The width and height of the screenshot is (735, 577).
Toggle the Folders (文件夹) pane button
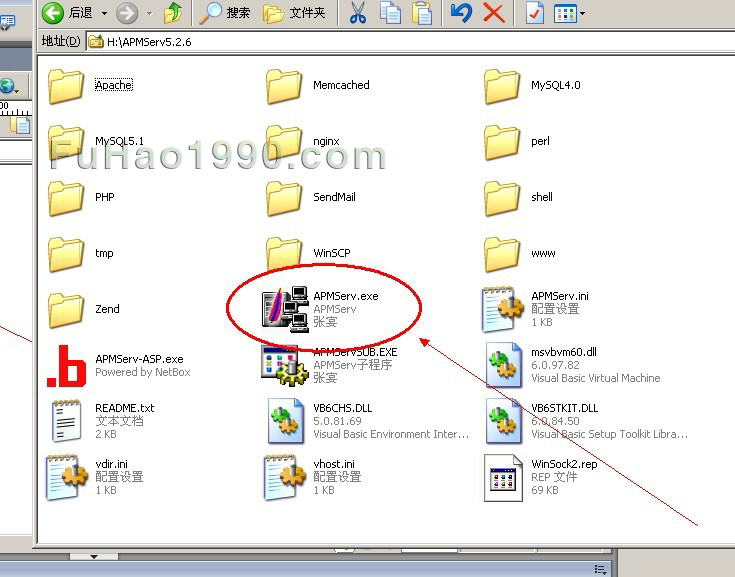coord(294,13)
